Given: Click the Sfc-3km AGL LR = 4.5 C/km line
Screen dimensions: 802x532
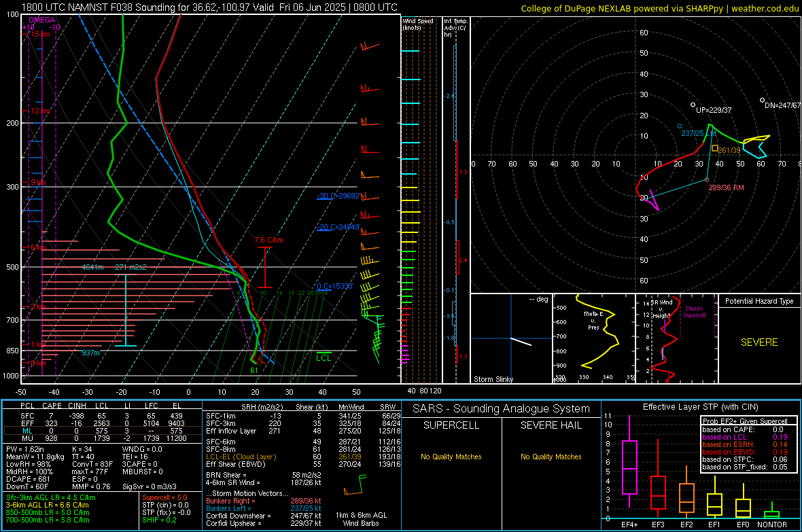Looking at the screenshot, I should [x=51, y=497].
